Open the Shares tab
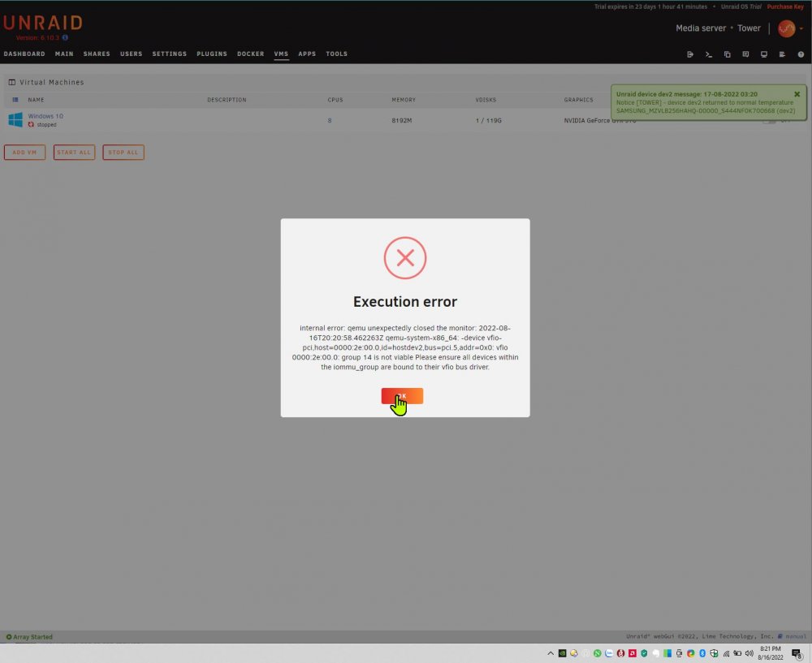The width and height of the screenshot is (812, 663). [x=97, y=54]
